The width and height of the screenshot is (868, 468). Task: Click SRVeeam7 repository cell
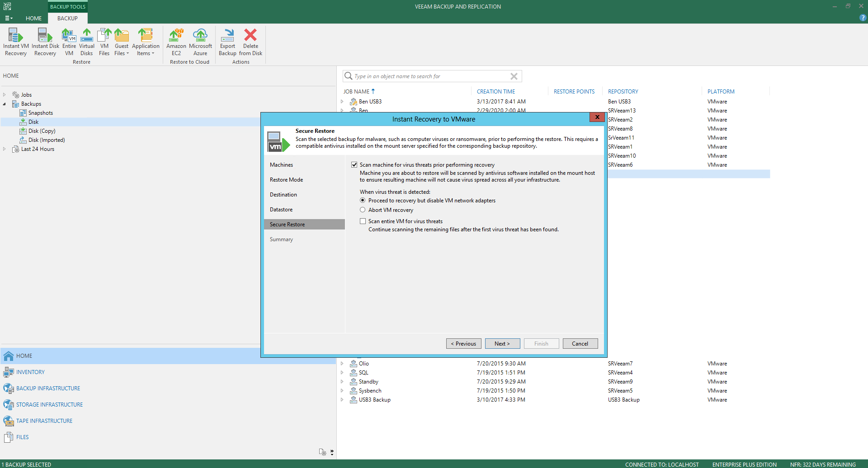(x=620, y=364)
